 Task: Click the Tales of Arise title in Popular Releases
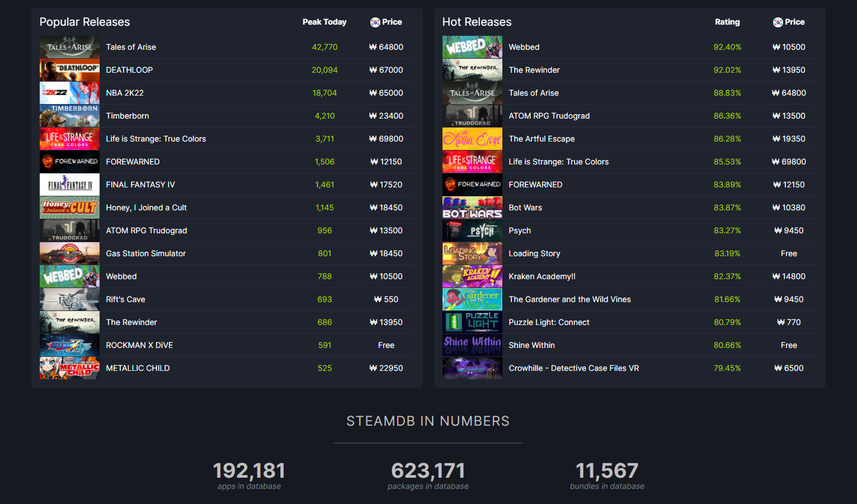(131, 47)
